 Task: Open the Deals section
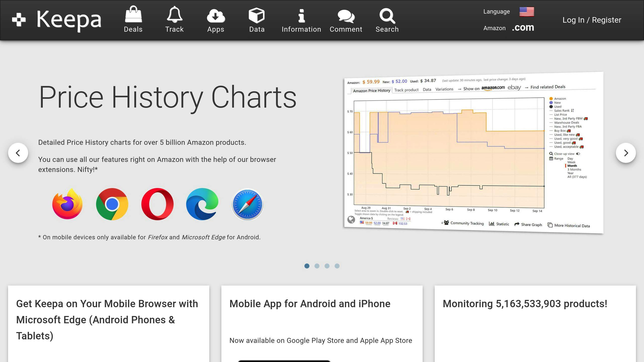(x=133, y=20)
